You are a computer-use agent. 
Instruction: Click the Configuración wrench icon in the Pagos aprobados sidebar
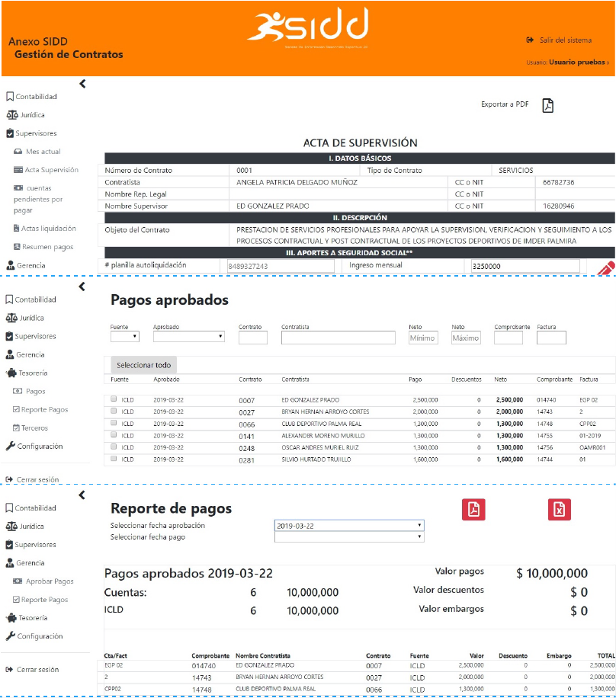[x=10, y=446]
